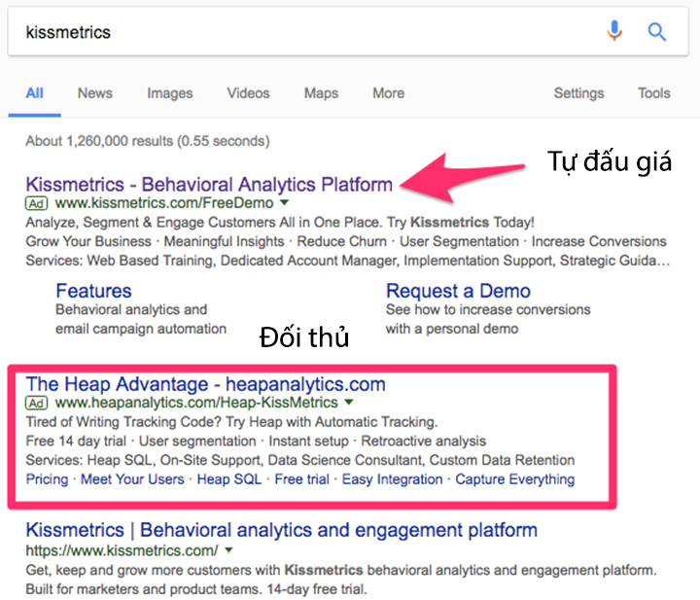This screenshot has width=700, height=600.
Task: Select the All results tab
Action: click(34, 93)
